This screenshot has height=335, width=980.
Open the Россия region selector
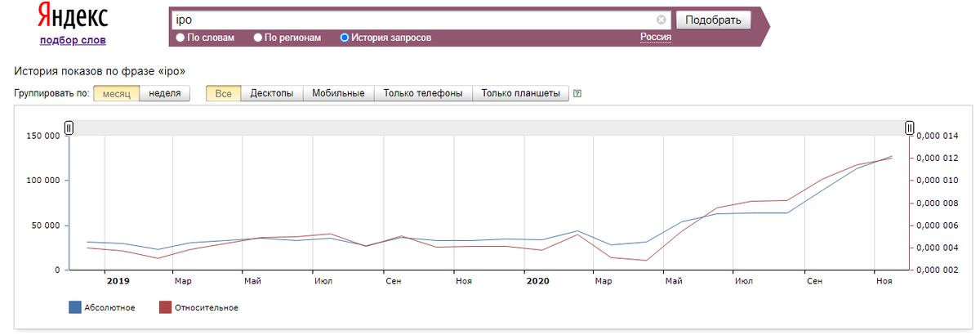pos(656,37)
